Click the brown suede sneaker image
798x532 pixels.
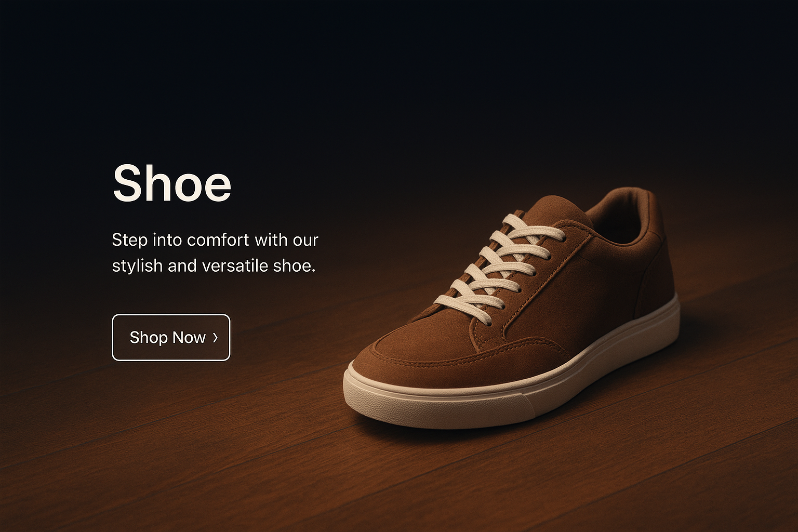click(x=512, y=309)
